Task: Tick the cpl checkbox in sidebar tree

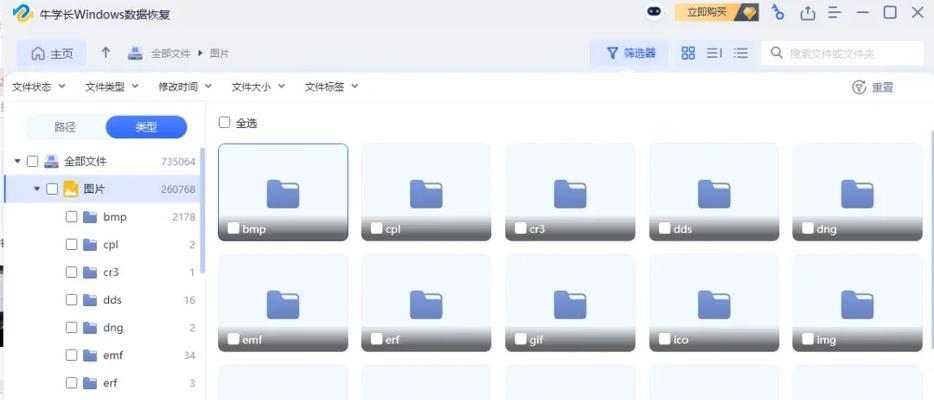Action: point(71,244)
